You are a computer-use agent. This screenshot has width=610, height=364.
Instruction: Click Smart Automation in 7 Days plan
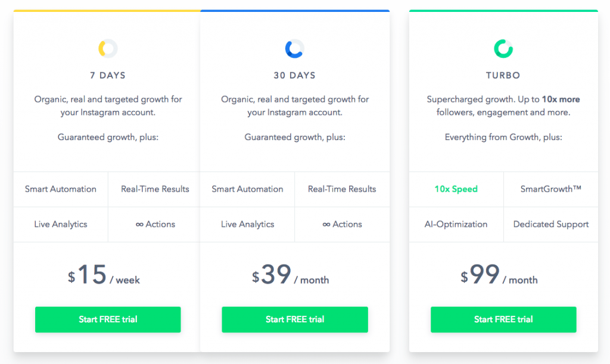(61, 189)
